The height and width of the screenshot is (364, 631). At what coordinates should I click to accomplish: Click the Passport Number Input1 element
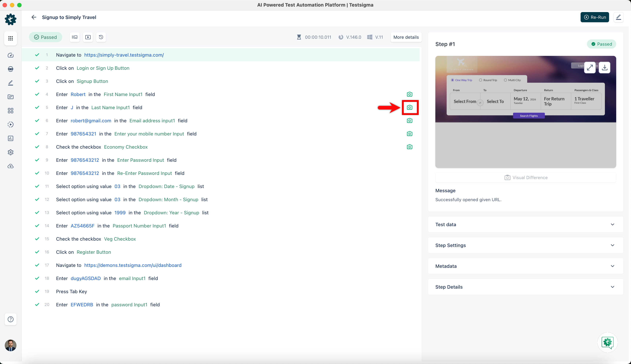click(x=139, y=226)
